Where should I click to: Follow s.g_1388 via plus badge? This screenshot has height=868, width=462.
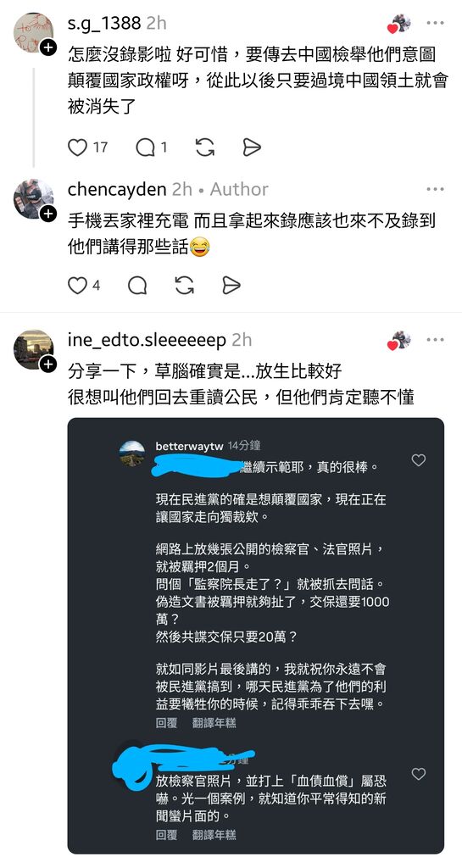[48, 47]
